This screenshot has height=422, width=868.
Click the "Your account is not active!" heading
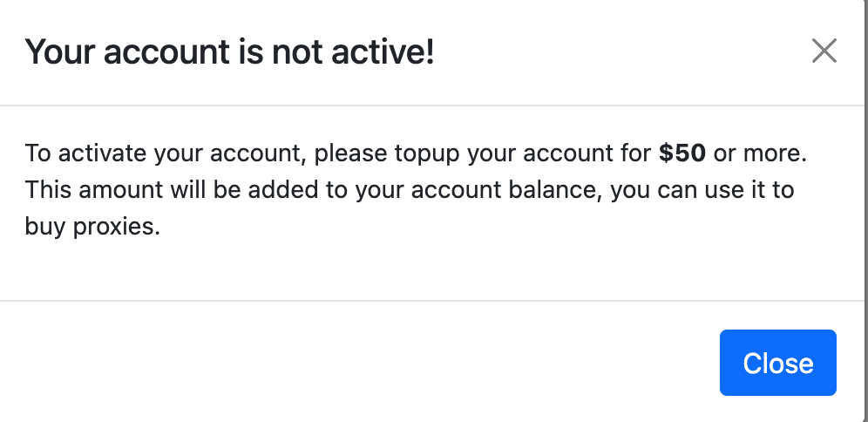(230, 51)
